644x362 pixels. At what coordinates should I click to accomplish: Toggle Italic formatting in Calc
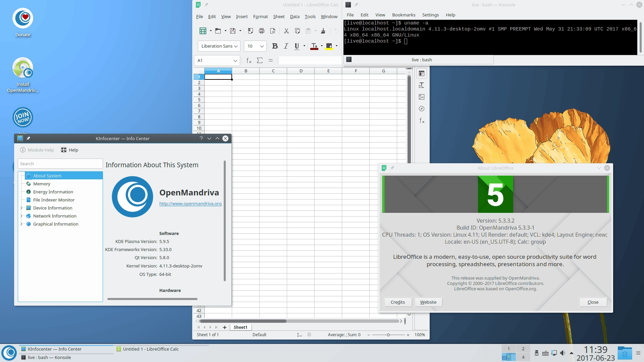click(x=286, y=46)
